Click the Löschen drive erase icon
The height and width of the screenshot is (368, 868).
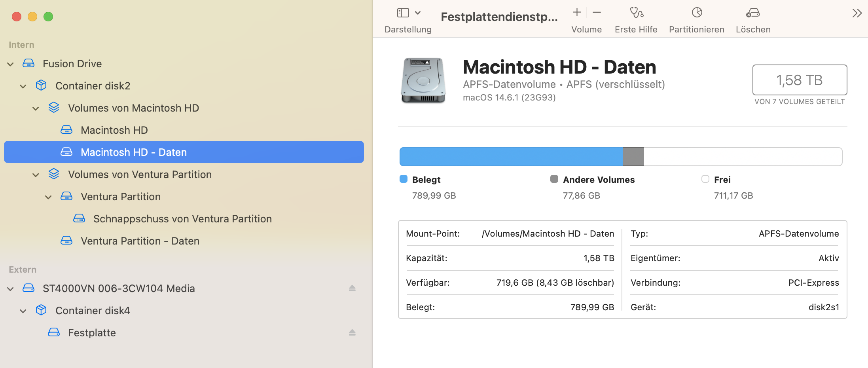[753, 13]
